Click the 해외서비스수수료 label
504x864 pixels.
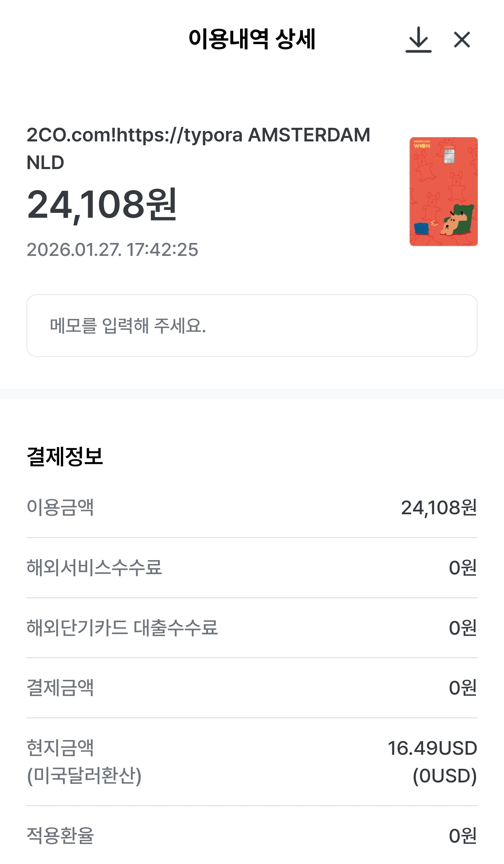pyautogui.click(x=94, y=567)
